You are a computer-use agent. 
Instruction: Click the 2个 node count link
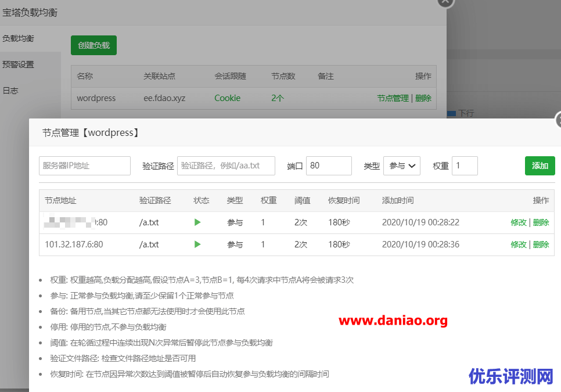(277, 98)
